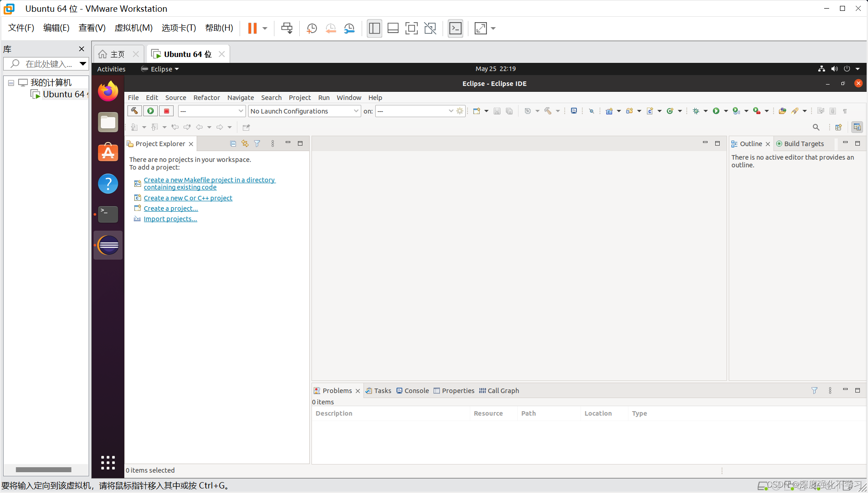Click the Stop button in Eclipse toolbar
The image size is (868, 493).
(166, 111)
